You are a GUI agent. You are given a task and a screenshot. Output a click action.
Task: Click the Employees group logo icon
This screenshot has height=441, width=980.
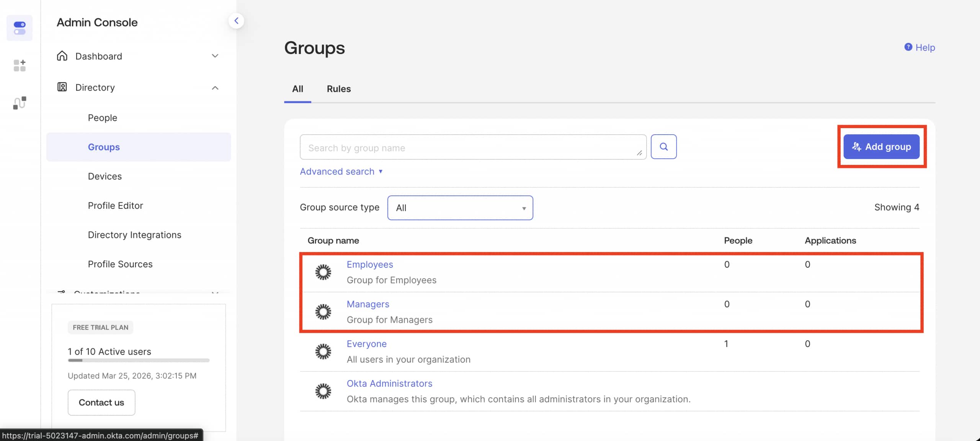tap(323, 272)
